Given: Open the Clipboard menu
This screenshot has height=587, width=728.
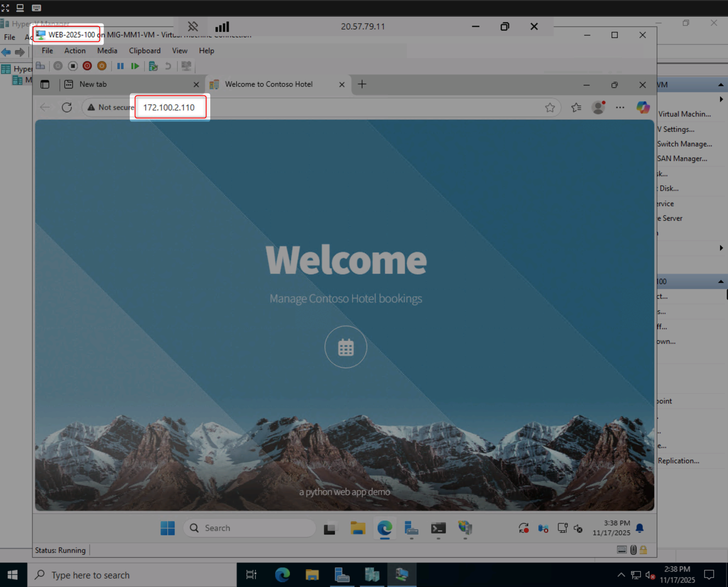Looking at the screenshot, I should click(x=145, y=51).
